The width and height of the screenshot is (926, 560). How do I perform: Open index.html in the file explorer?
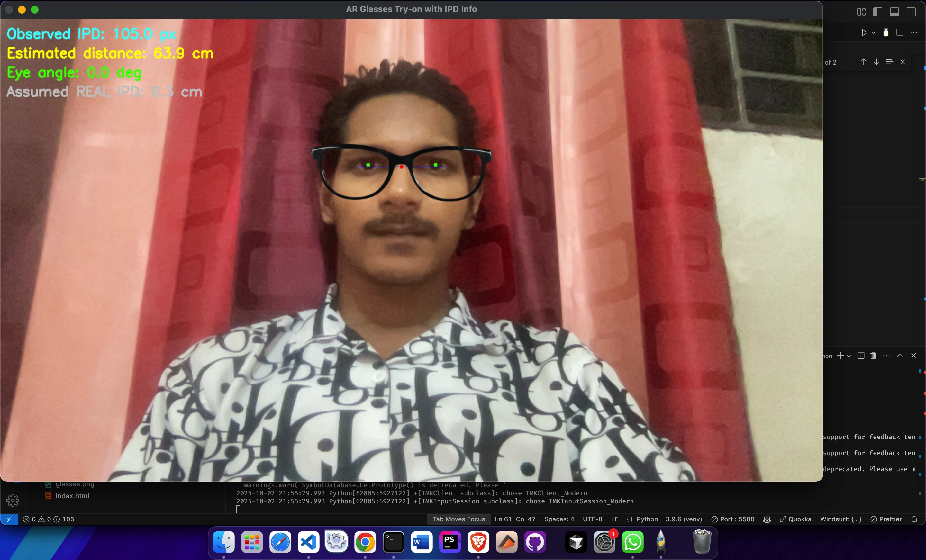tap(72, 496)
